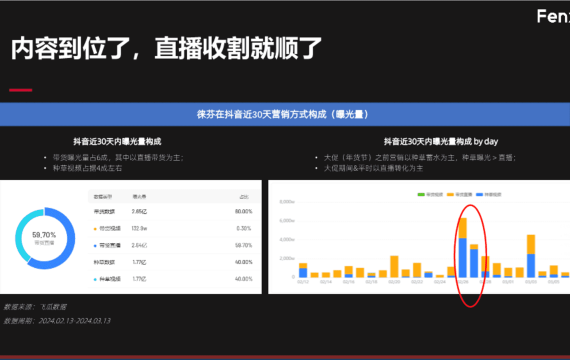Viewport: 570px width, 360px height.
Task: Click the 59.70% label inside donut chart
Action: pos(44,235)
